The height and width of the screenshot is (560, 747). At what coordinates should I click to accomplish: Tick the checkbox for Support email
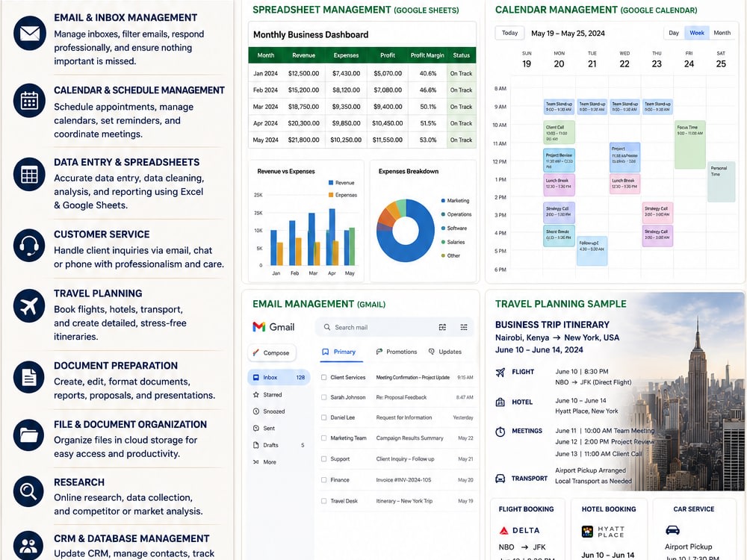pos(324,459)
